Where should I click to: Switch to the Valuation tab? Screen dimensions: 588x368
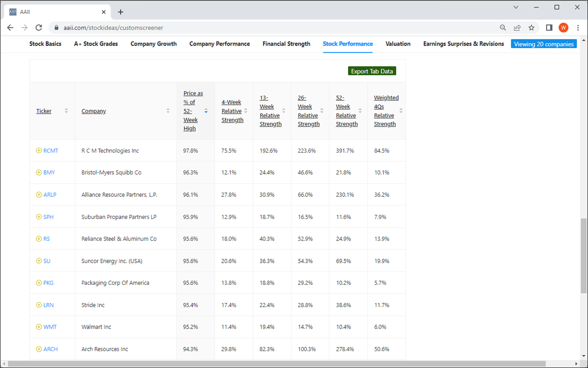[398, 44]
